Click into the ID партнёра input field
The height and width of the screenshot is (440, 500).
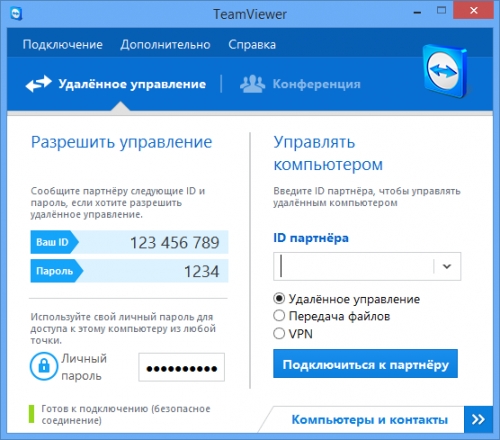click(353, 266)
